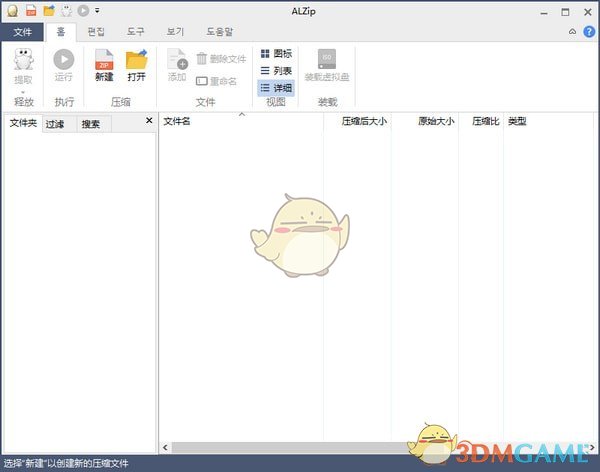Select the 文件夹 folder panel tab
This screenshot has height=472, width=600.
(x=23, y=123)
